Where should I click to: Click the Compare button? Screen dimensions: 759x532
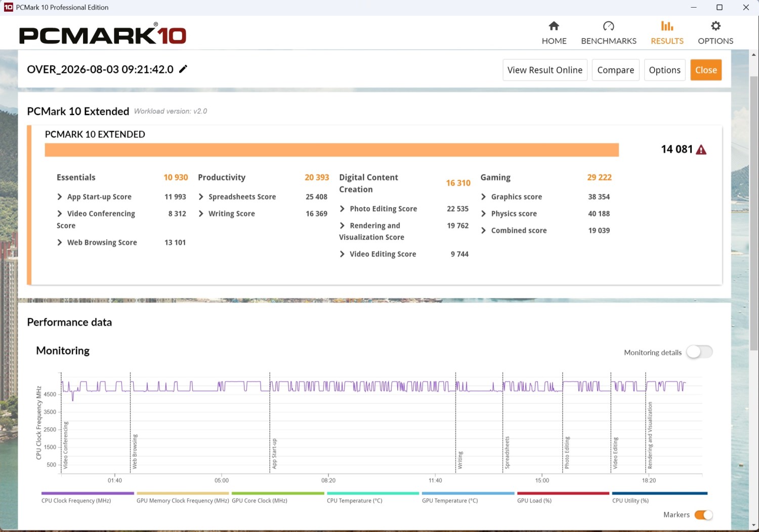click(x=616, y=70)
